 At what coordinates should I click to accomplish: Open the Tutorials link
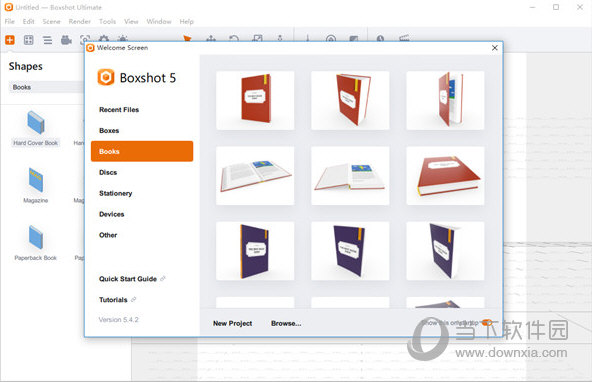point(113,300)
